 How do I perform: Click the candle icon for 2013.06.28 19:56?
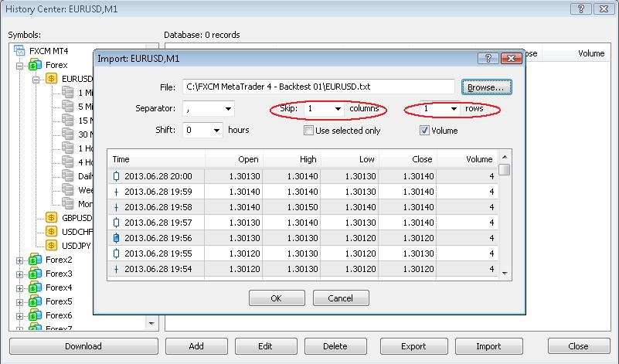[x=117, y=238]
